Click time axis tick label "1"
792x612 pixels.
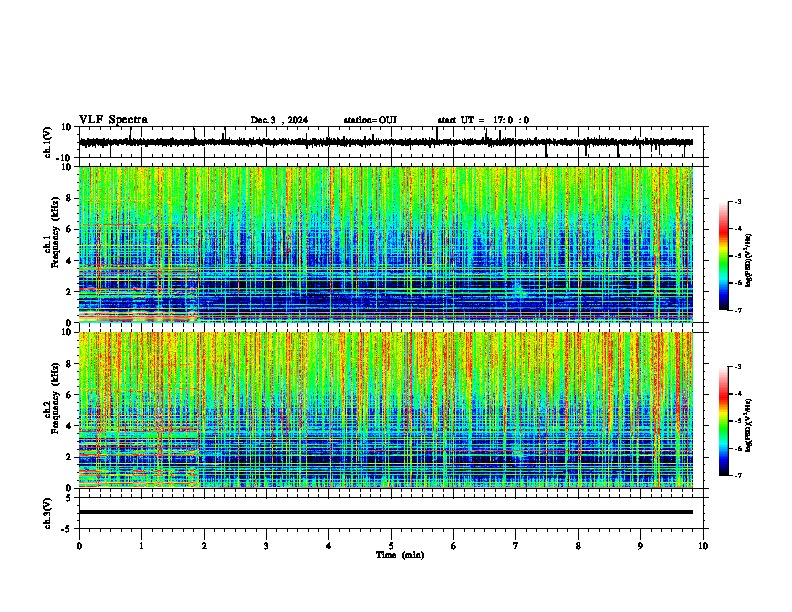point(141,546)
